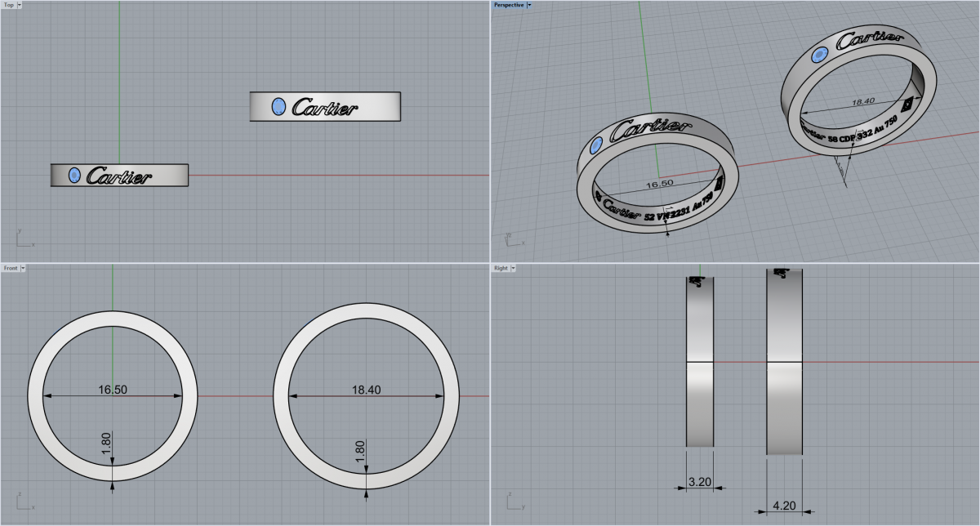The width and height of the screenshot is (980, 526).
Task: Click the Top viewport title label
Action: pyautogui.click(x=8, y=5)
